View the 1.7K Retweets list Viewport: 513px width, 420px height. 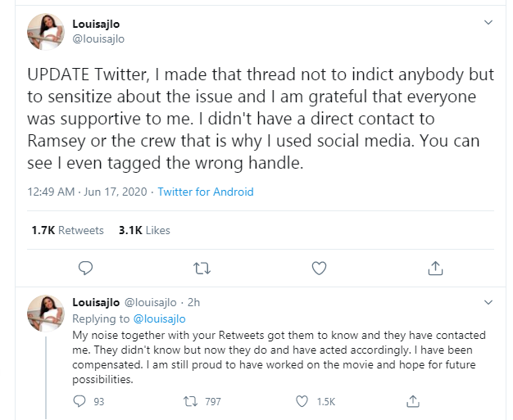[68, 230]
